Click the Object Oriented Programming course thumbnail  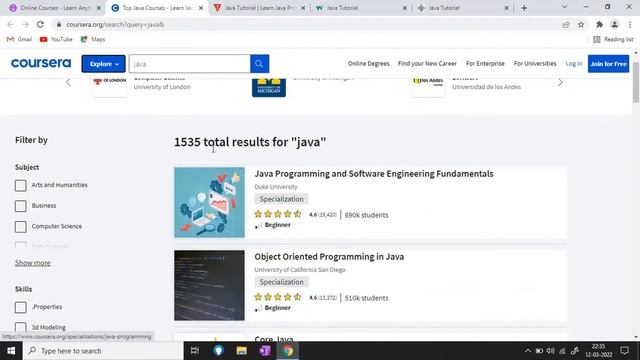click(209, 285)
